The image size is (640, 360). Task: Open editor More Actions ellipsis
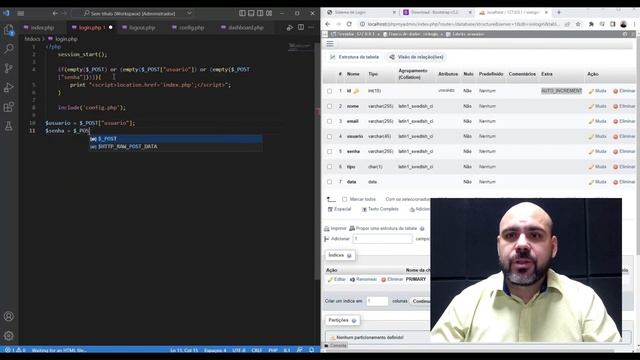point(311,27)
